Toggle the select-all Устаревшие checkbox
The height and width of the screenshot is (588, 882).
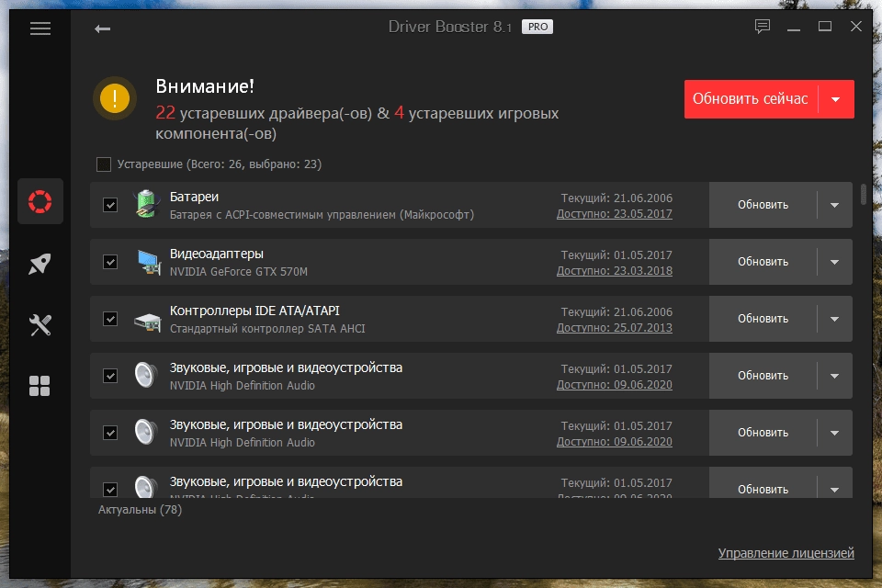tap(104, 164)
